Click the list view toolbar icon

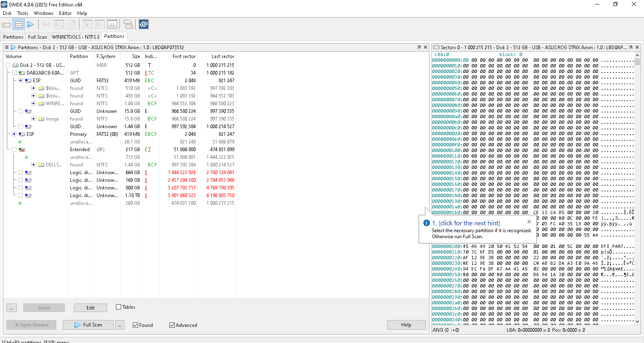pos(100,25)
